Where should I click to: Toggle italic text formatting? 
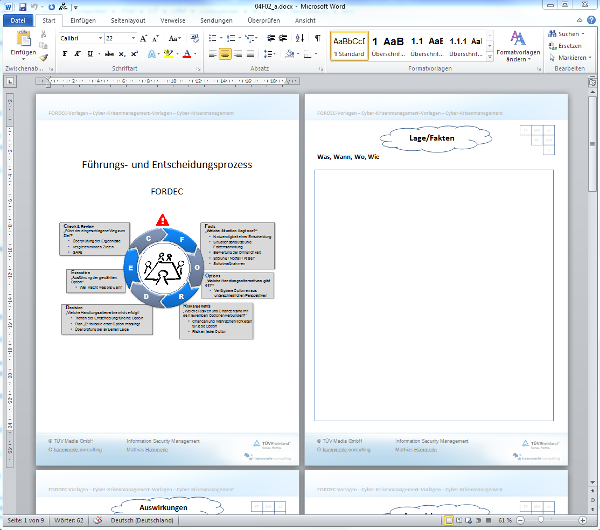(x=77, y=54)
